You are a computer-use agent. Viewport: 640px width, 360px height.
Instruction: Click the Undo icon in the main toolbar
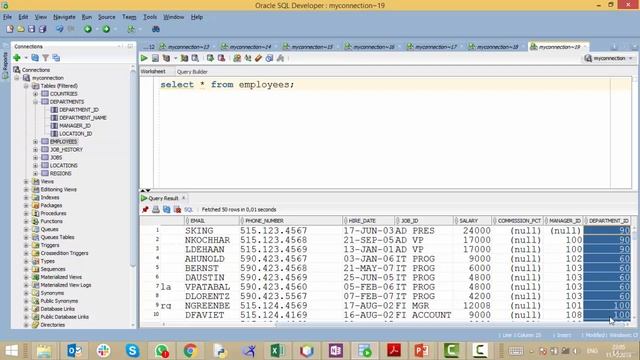pos(60,29)
